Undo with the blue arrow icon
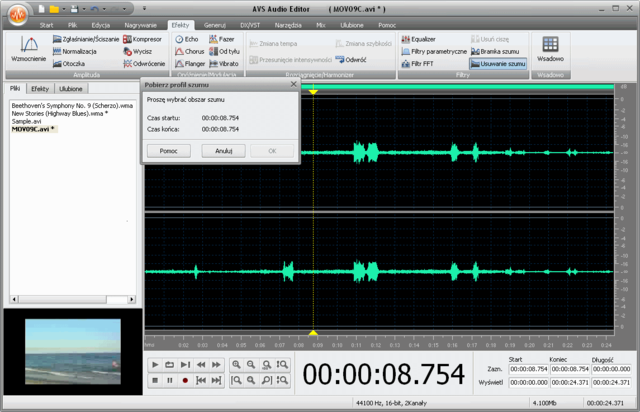The height and width of the screenshot is (412, 640). pyautogui.click(x=95, y=9)
